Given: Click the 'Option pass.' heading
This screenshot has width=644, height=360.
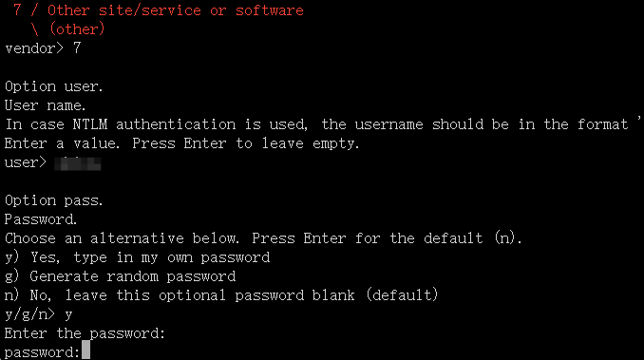Looking at the screenshot, I should pyautogui.click(x=54, y=200).
